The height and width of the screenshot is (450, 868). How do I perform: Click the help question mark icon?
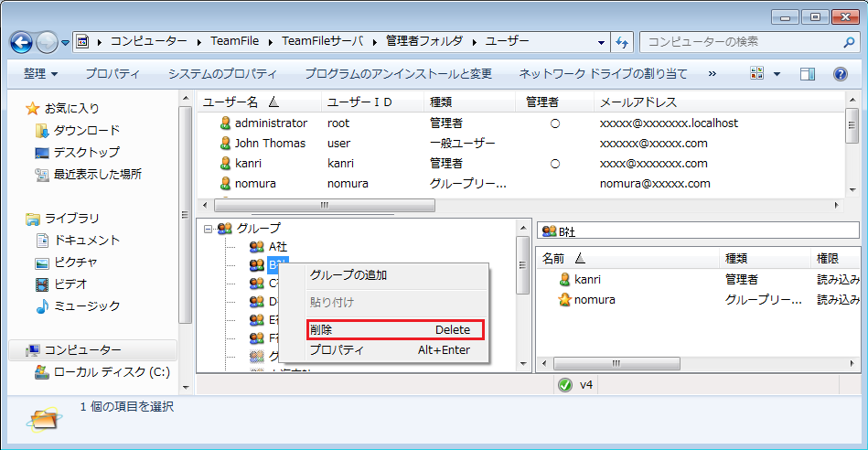(840, 74)
